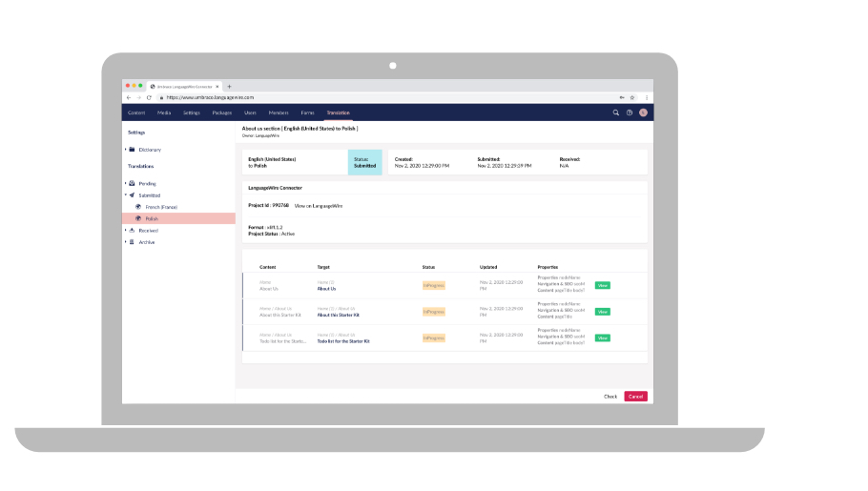Open a new browser tab with plus
The image size is (868, 491).
229,86
